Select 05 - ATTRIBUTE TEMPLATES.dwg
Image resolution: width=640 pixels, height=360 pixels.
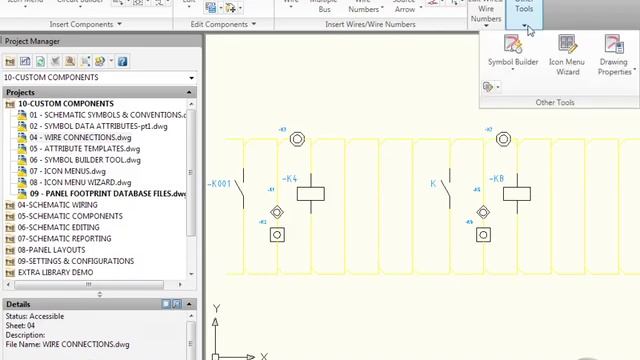tap(84, 149)
